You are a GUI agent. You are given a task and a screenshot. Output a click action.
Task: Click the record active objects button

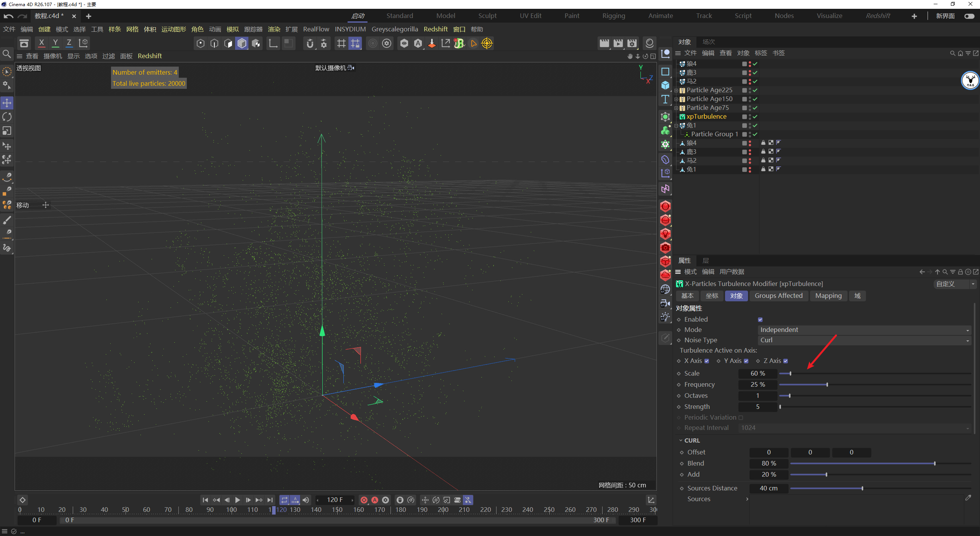[x=364, y=500]
